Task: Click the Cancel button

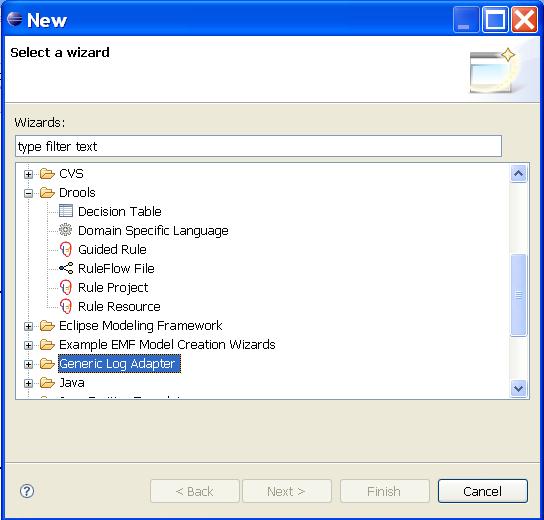Action: click(483, 491)
